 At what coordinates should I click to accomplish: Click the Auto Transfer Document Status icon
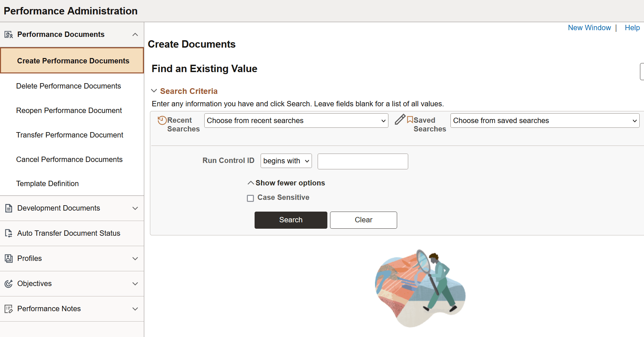[x=8, y=233]
